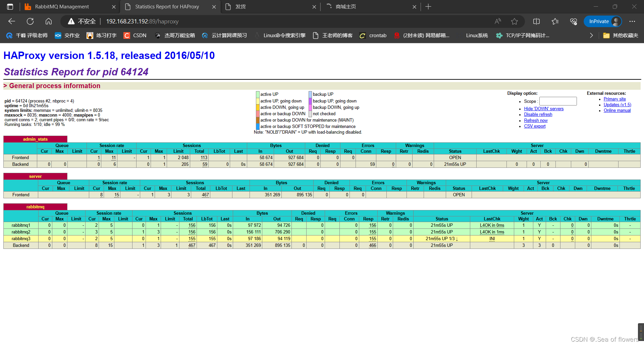This screenshot has width=644, height=345.
Task: Open the 练习打字 bookmark
Action: (x=102, y=36)
